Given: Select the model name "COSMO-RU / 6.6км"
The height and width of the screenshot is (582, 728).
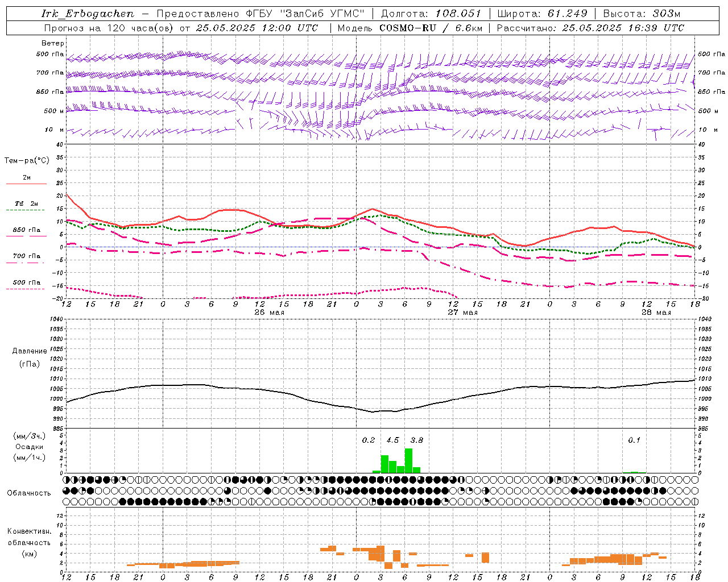Looking at the screenshot, I should tap(431, 28).
